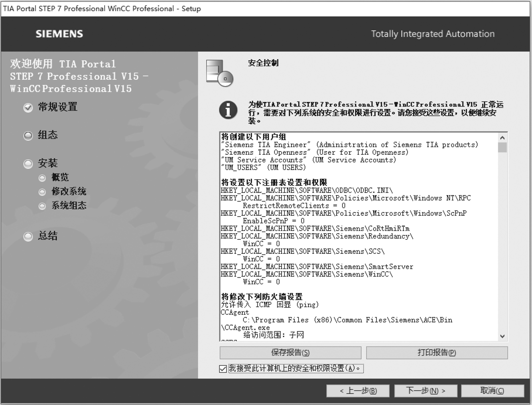Click the report scrollbar up arrow

click(x=502, y=138)
